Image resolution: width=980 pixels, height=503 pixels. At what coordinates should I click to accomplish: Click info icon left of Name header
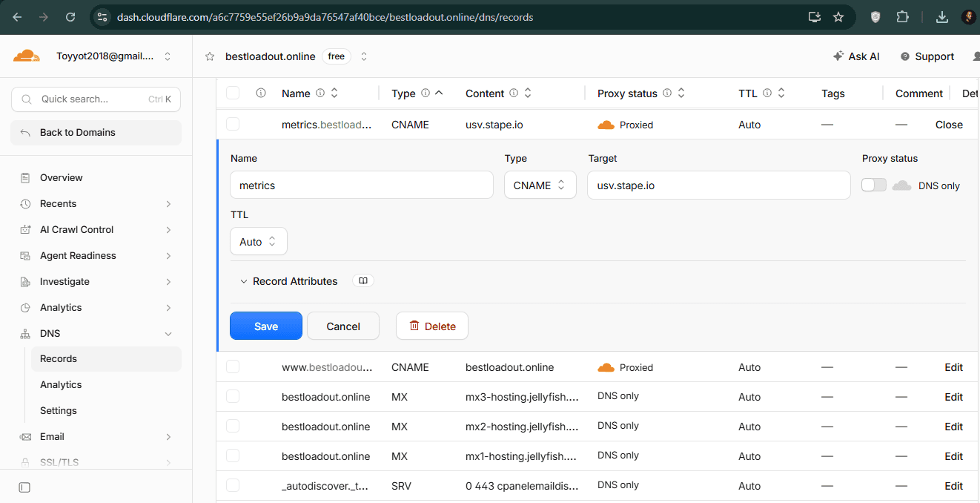click(261, 93)
